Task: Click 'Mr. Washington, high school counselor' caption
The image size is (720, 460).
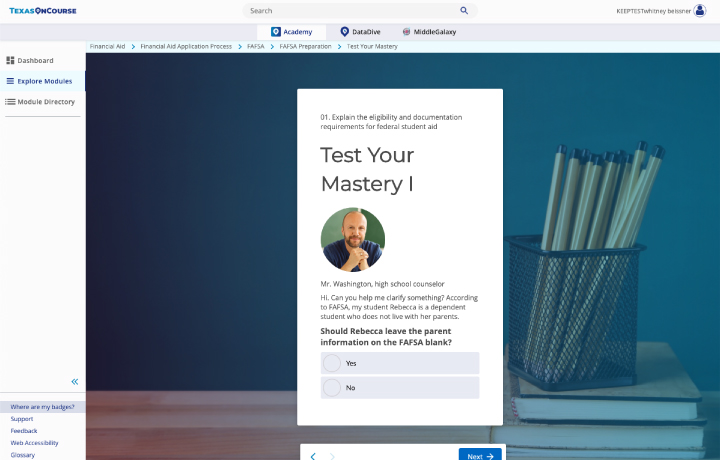Action: point(382,284)
